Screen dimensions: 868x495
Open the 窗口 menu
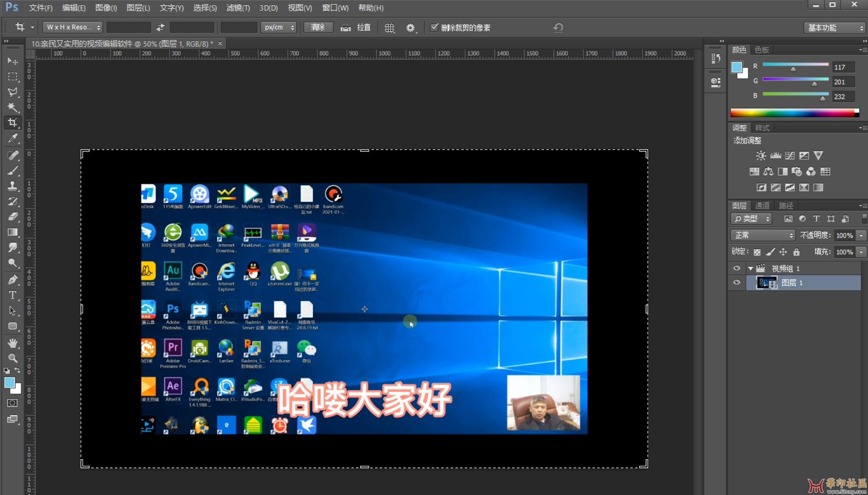pyautogui.click(x=335, y=8)
